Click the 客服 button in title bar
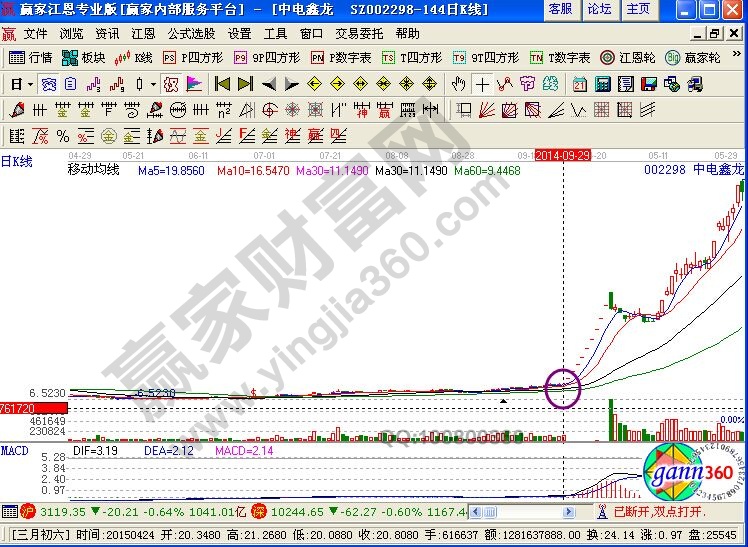 pos(561,9)
